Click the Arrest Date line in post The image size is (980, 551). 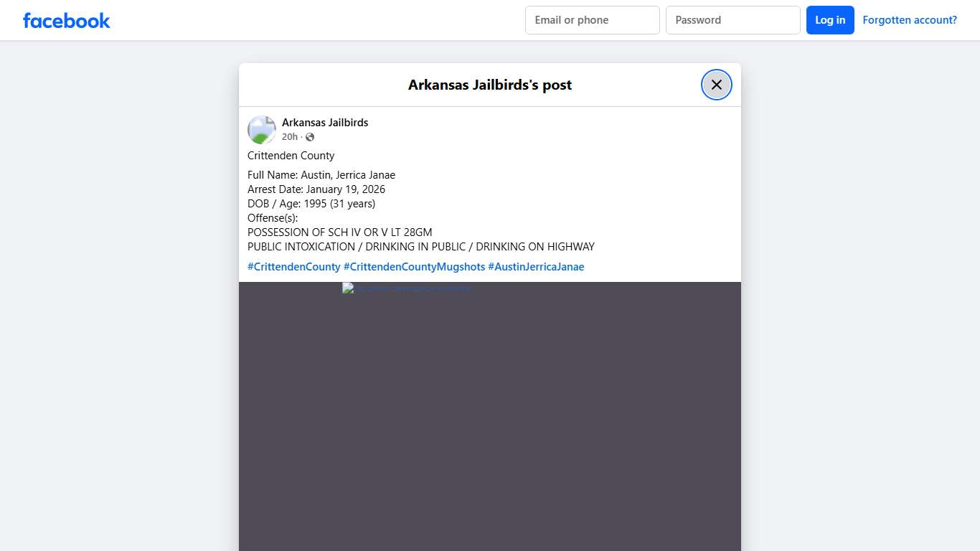coord(316,189)
